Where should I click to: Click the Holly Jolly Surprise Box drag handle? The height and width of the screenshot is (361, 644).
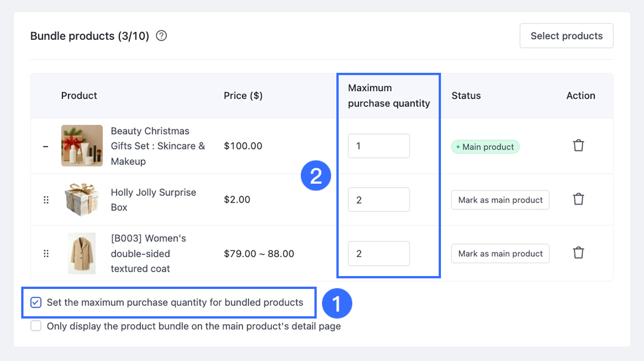pyautogui.click(x=46, y=200)
